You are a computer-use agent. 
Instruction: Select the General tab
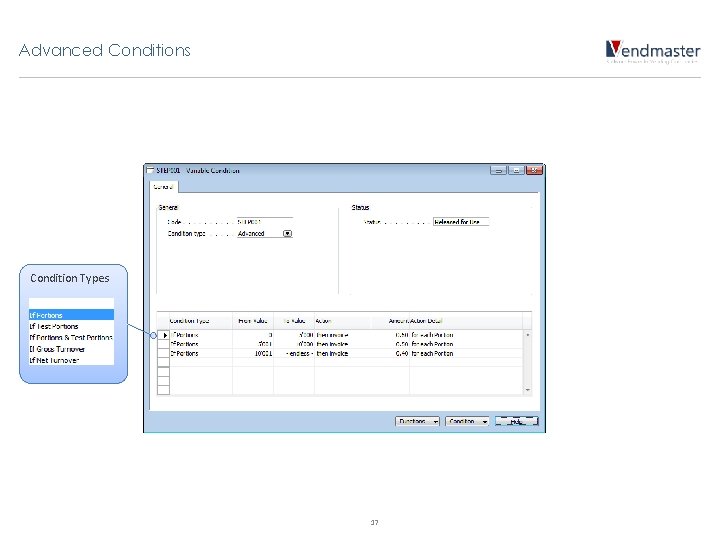point(163,187)
